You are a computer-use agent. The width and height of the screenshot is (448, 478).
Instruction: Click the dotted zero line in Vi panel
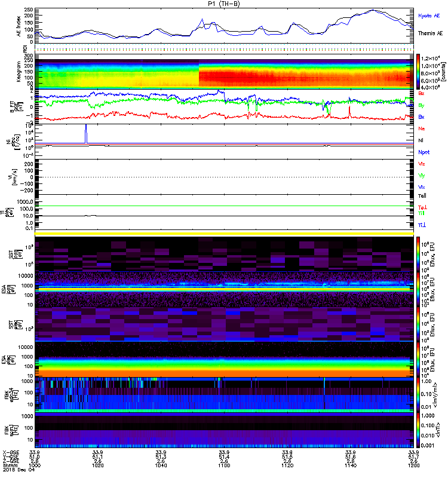point(224,177)
